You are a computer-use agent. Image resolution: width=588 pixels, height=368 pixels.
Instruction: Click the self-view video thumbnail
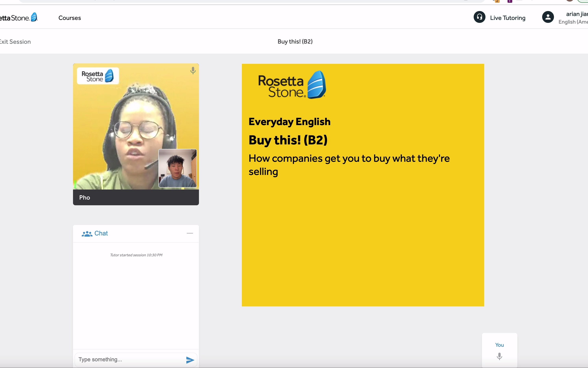tap(178, 168)
